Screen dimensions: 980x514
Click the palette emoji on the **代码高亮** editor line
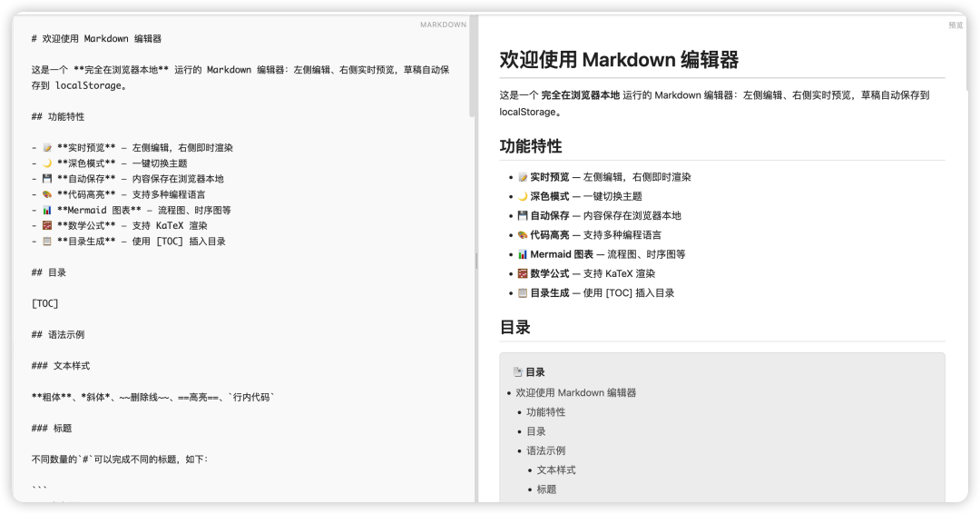(x=47, y=194)
